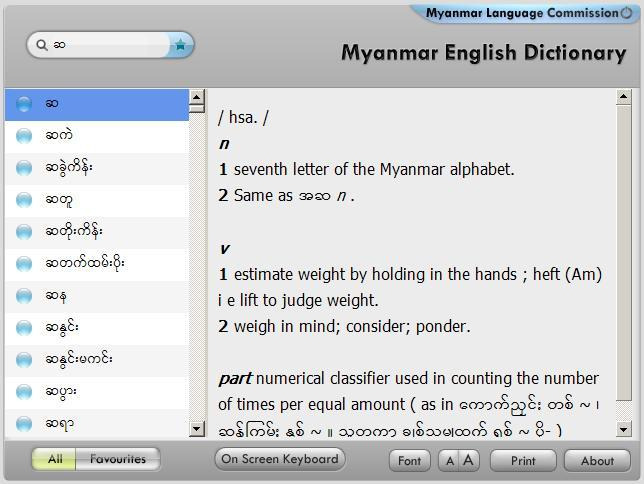The height and width of the screenshot is (484, 644).
Task: Select the ဆတိုးကိန်း word in list
Action: tap(97, 233)
